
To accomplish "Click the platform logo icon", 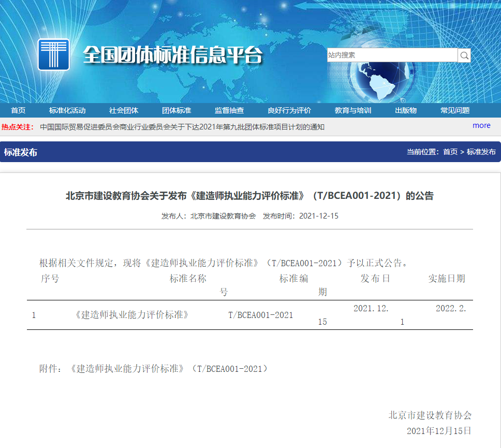I will coord(53,54).
